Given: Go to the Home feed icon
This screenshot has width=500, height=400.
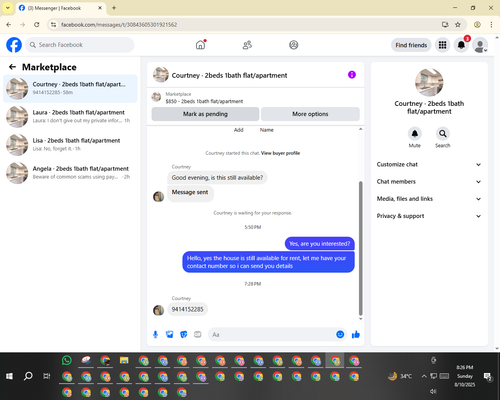Looking at the screenshot, I should pos(200,45).
